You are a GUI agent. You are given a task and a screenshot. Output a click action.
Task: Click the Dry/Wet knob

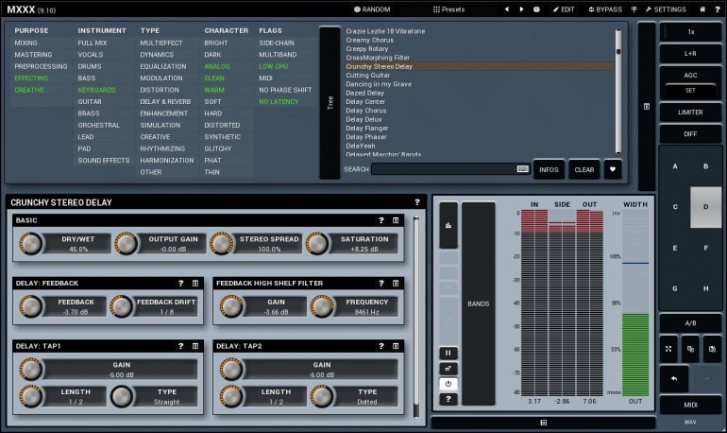point(32,243)
